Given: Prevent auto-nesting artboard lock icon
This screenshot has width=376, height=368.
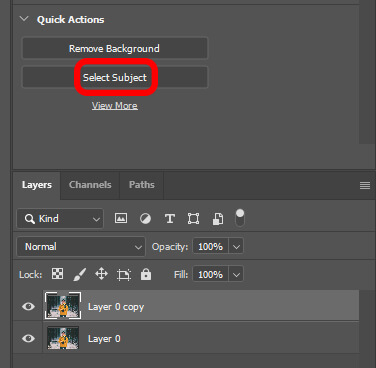Looking at the screenshot, I should 124,275.
